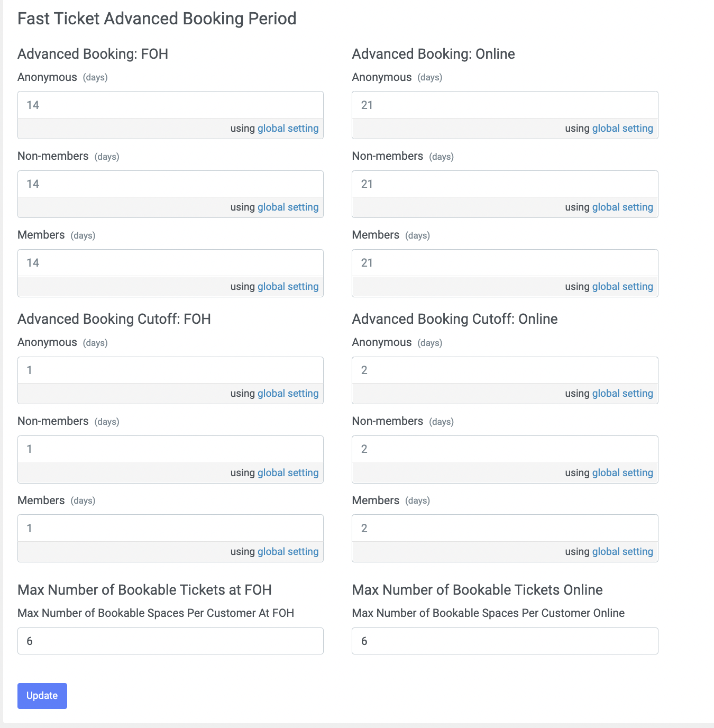The height and width of the screenshot is (728, 714).
Task: Focus the Online Members advanced booking days field
Action: (x=505, y=263)
